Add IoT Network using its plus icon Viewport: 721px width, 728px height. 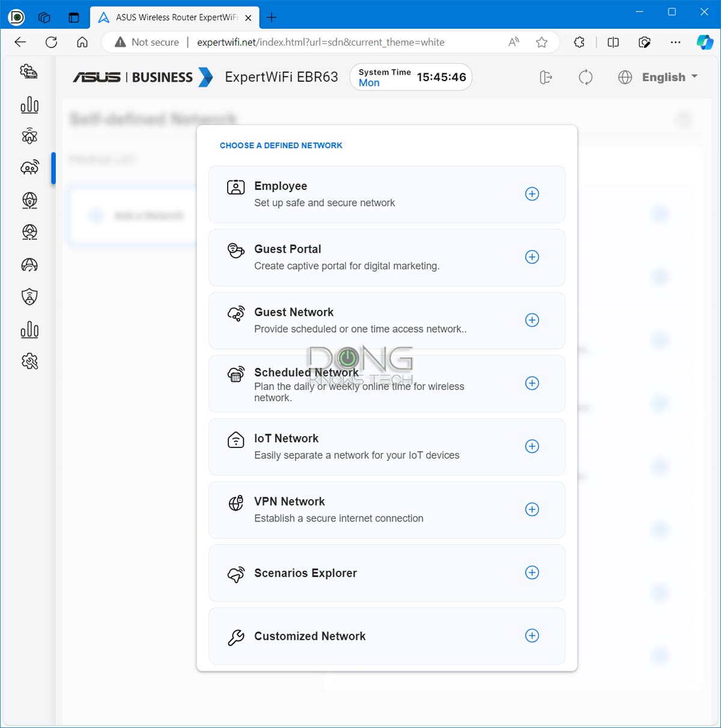pyautogui.click(x=532, y=446)
